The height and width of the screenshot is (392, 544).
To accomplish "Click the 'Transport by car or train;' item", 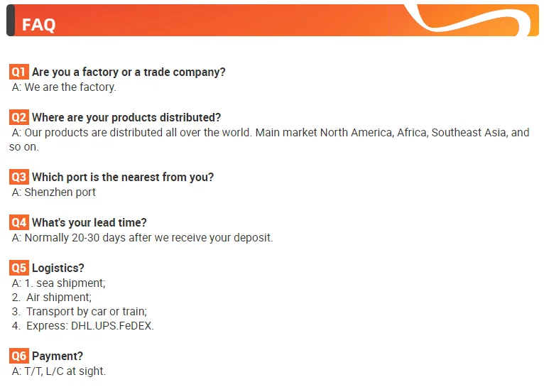I will (x=87, y=312).
